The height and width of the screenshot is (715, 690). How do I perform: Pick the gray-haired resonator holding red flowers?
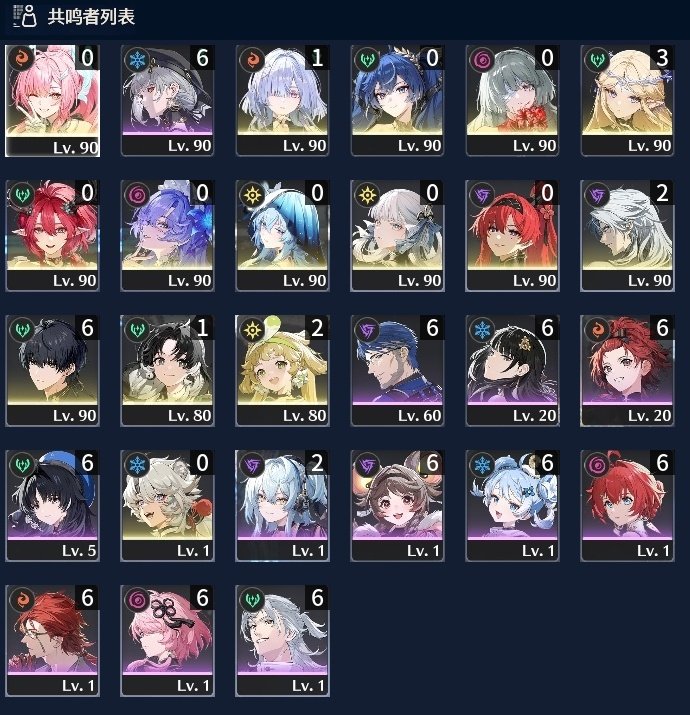pyautogui.click(x=512, y=100)
